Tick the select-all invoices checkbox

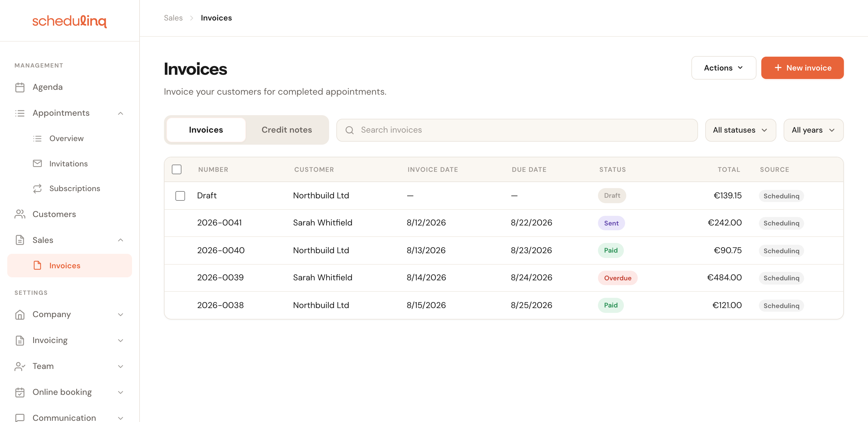177,169
